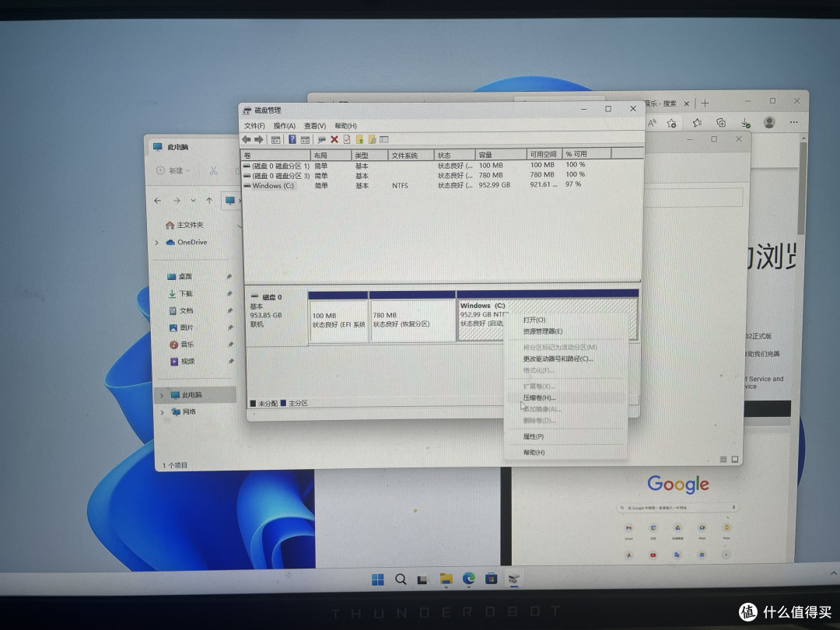Viewport: 840px width, 630px height.
Task: Click the Edge favorites star icon
Action: (x=697, y=123)
